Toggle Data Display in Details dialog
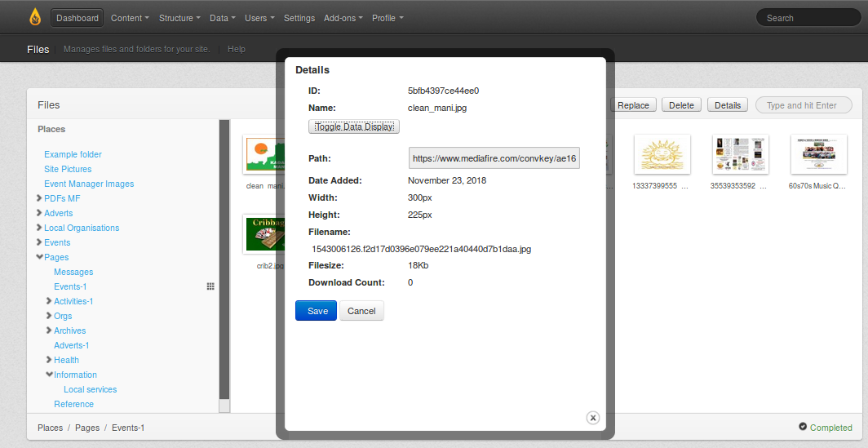868x448 pixels. [x=353, y=126]
